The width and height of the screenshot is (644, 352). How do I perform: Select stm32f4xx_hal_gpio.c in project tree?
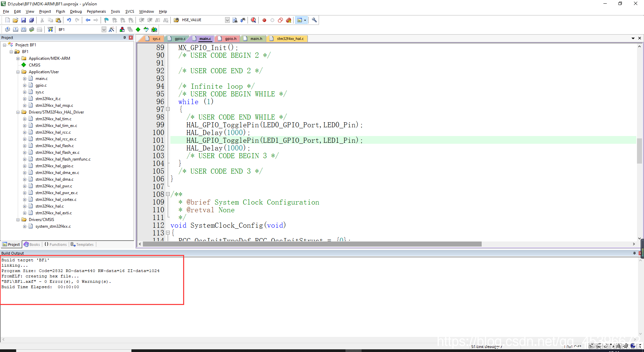pyautogui.click(x=54, y=166)
